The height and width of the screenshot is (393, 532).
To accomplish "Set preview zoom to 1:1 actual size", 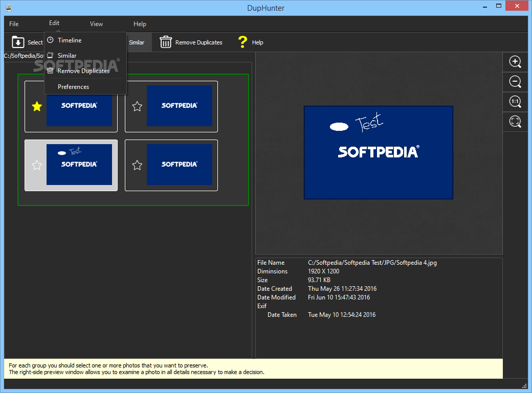I will 515,102.
